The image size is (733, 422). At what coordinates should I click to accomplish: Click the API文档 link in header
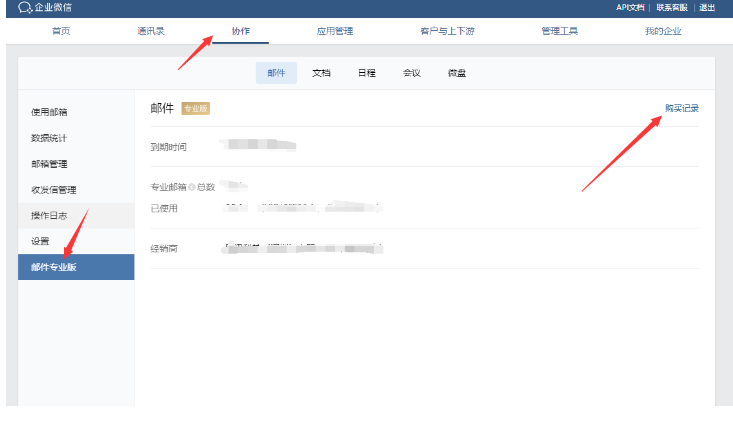630,8
